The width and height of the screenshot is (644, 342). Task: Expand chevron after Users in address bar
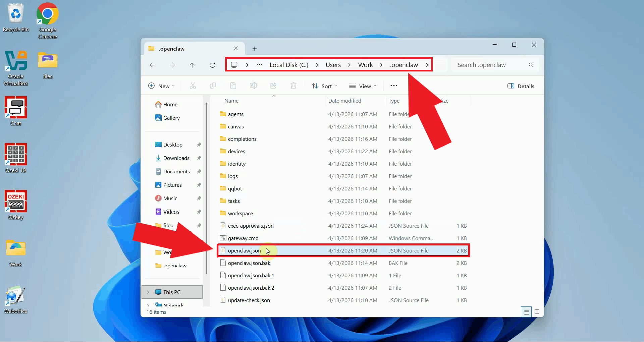tap(349, 65)
